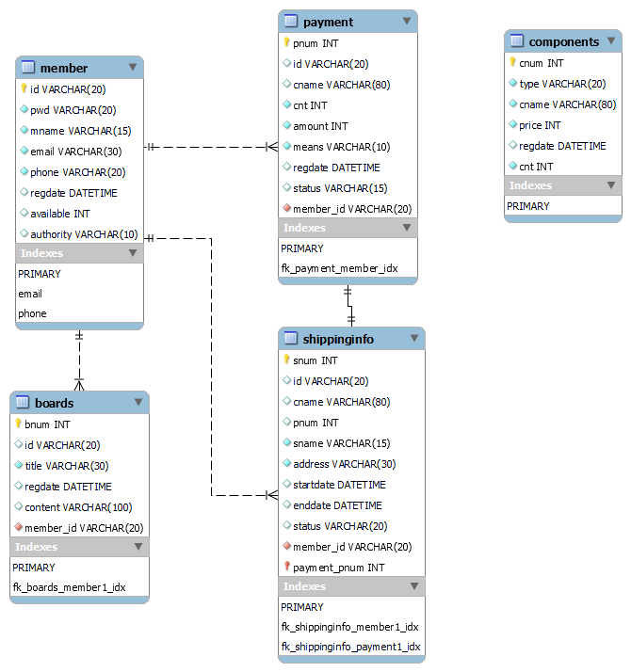Image resolution: width=631 pixels, height=672 pixels.
Task: Collapse the member table with header arrow
Action: (133, 67)
